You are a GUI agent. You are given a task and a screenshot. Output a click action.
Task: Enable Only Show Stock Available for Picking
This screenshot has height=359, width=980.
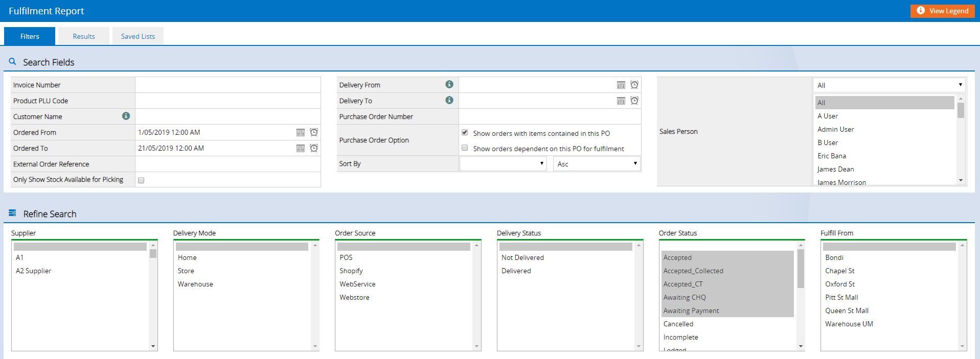coord(141,180)
